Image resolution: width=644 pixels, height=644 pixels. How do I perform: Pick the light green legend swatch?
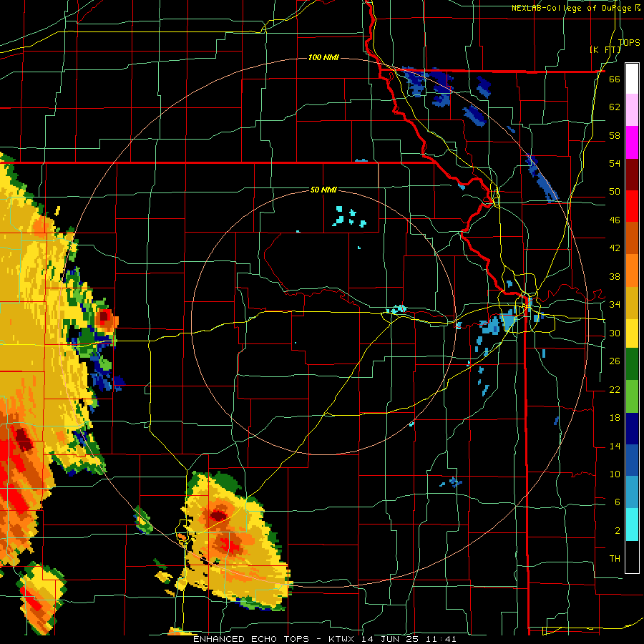632,396
